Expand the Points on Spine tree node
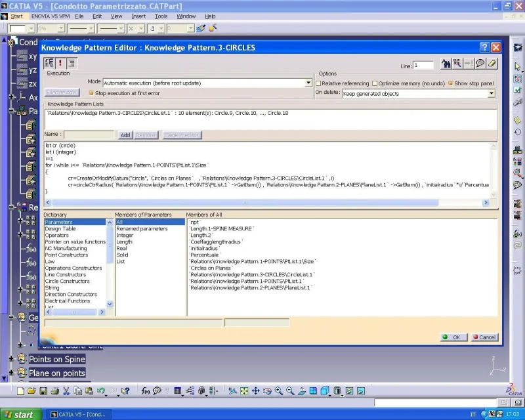Image resolution: width=525 pixels, height=420 pixels. click(11, 359)
